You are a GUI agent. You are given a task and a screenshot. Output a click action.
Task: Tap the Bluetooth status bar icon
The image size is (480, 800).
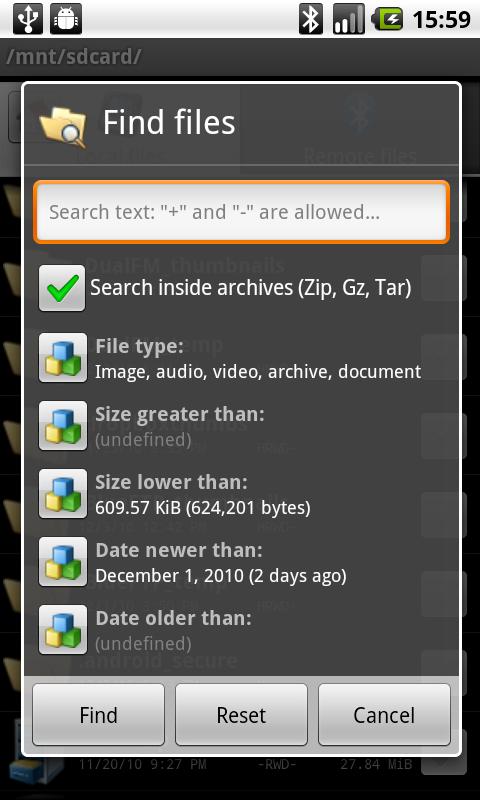(311, 19)
